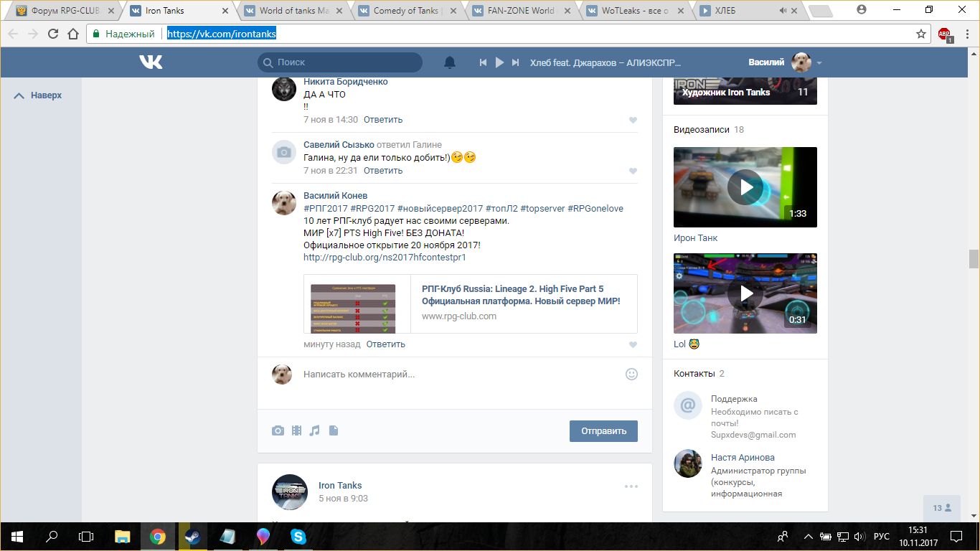This screenshot has width=980, height=551.
Task: Open Windows taskbar search
Action: [52, 537]
